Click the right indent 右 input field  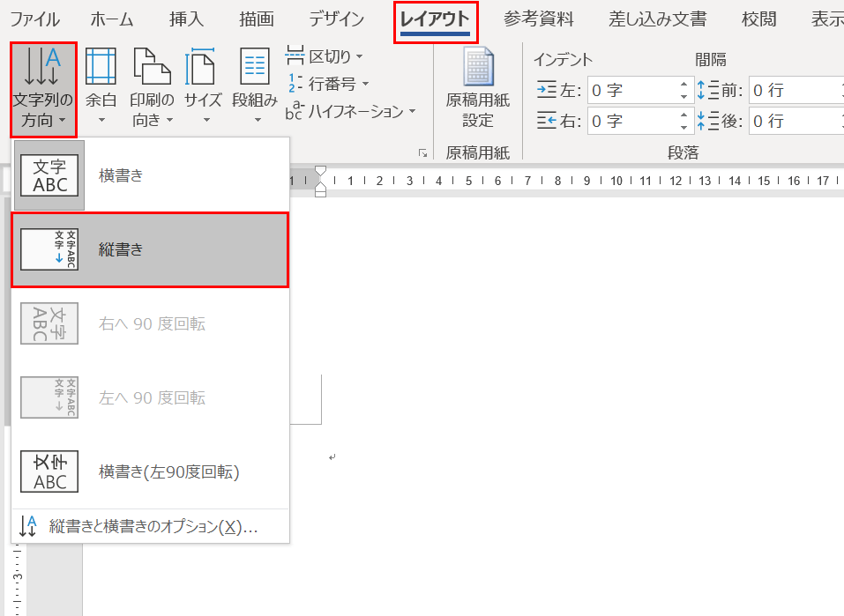(x=632, y=121)
